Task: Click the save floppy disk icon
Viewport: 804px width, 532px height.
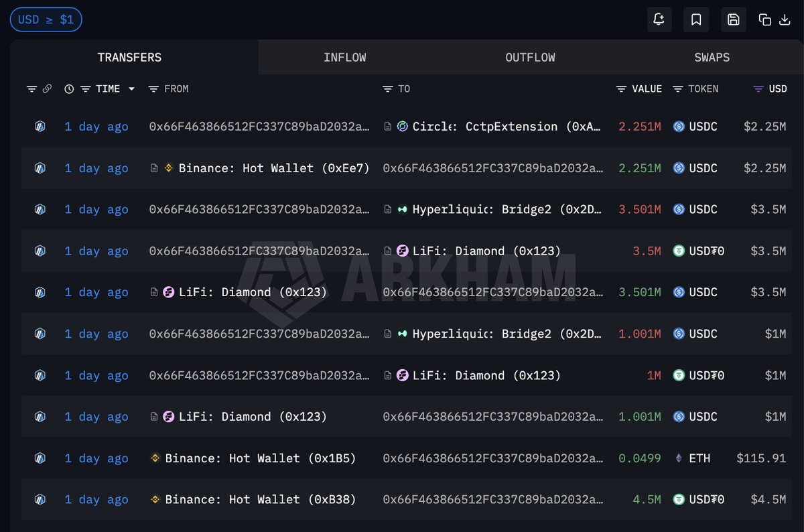Action: (733, 19)
